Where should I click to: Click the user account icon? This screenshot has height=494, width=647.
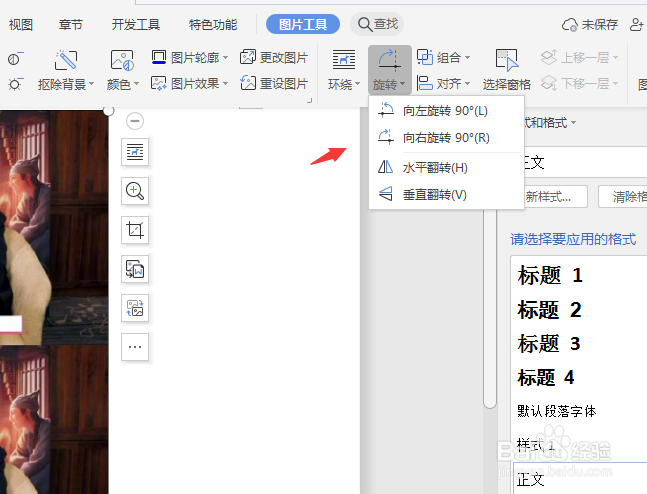(637, 25)
